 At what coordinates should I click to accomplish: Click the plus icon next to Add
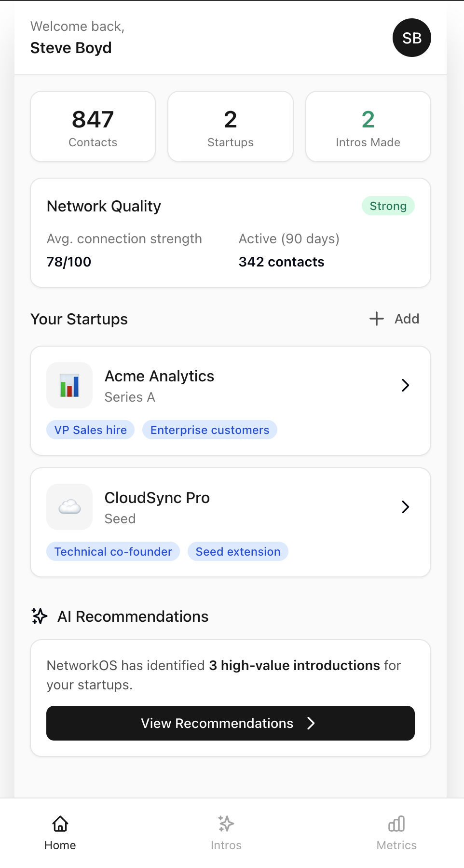(377, 319)
